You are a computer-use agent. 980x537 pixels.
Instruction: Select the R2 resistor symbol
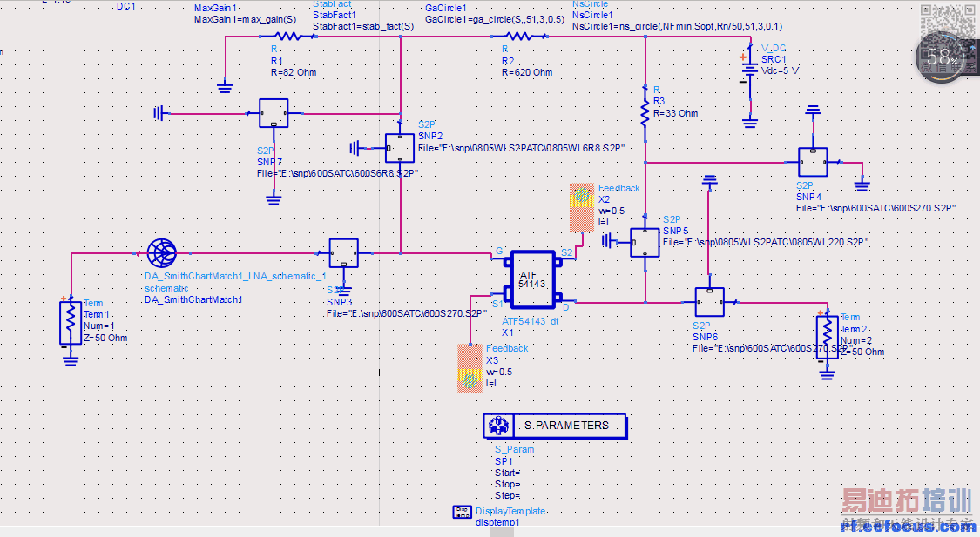(x=519, y=37)
